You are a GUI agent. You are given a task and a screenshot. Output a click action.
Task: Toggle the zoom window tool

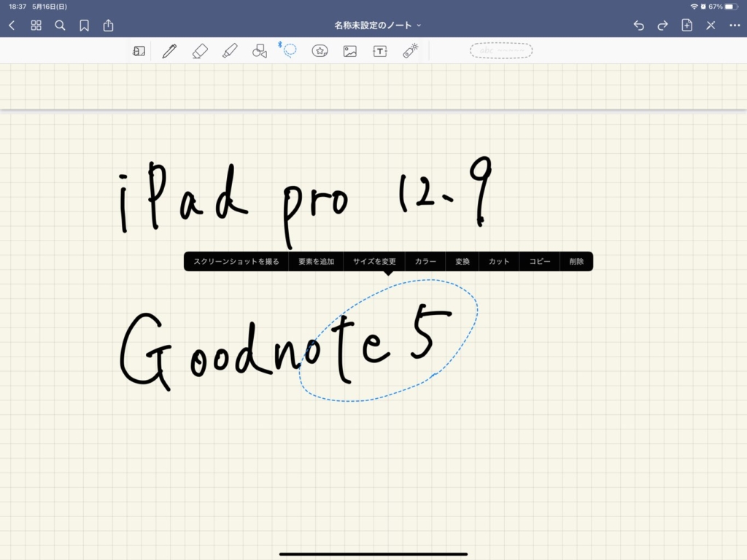(x=139, y=51)
